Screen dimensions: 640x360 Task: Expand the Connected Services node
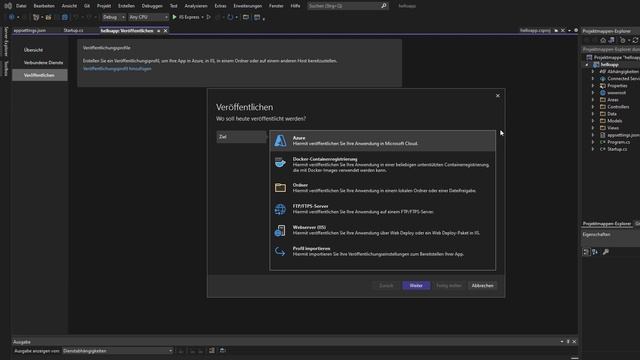[593, 78]
